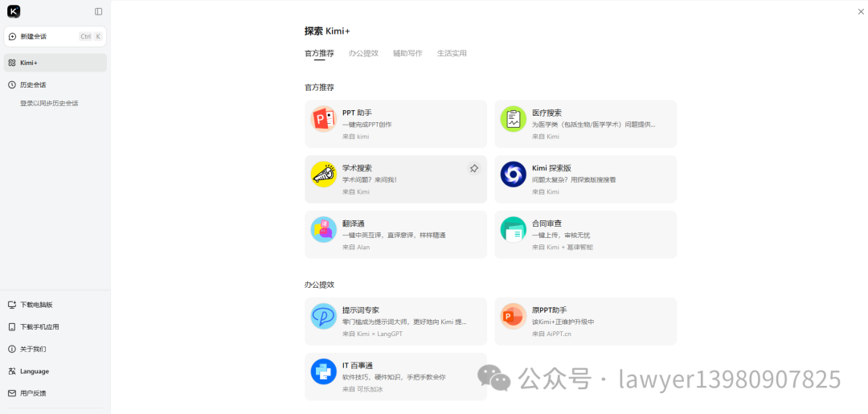Click 来自 AiPPT.cn author text
The width and height of the screenshot is (868, 414).
551,334
